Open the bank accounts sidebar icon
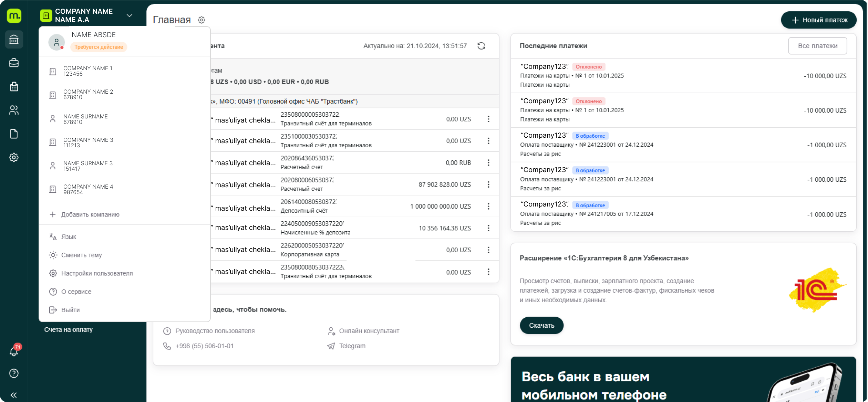Image resolution: width=868 pixels, height=402 pixels. 14,40
